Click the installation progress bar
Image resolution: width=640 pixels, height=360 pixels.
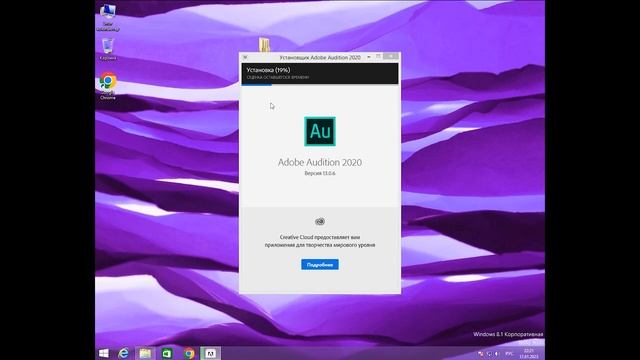click(320, 85)
